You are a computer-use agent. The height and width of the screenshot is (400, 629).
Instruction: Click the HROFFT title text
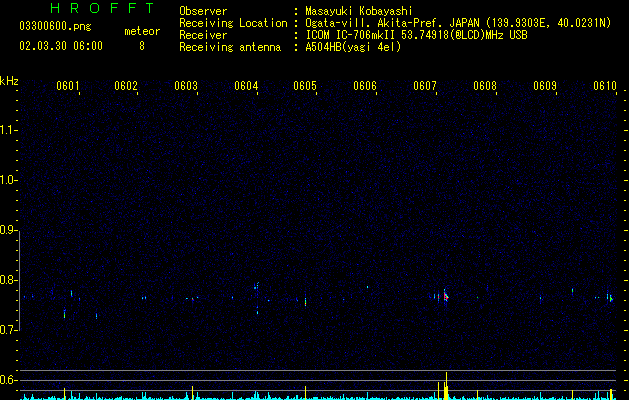pos(103,8)
